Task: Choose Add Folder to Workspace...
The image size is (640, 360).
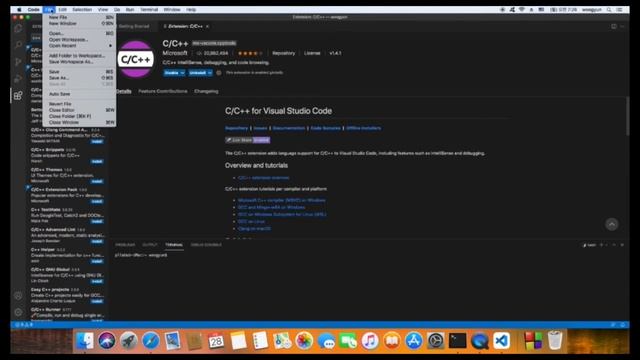Action: tap(79, 56)
